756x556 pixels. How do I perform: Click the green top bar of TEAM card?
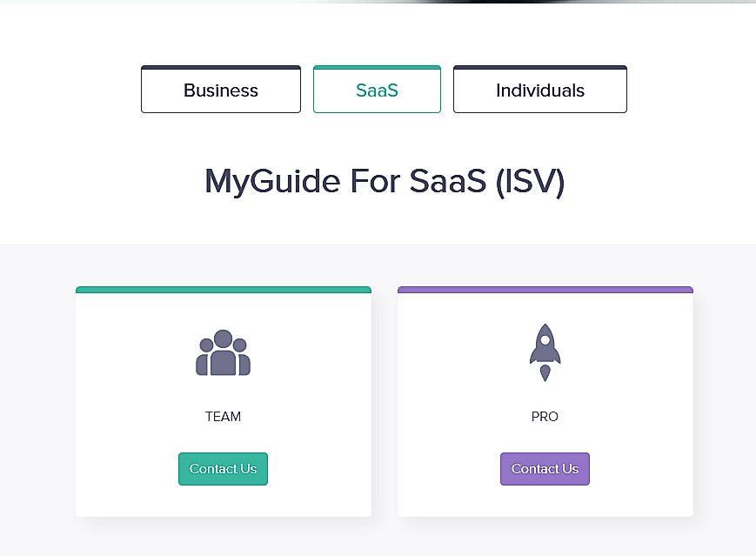223,289
